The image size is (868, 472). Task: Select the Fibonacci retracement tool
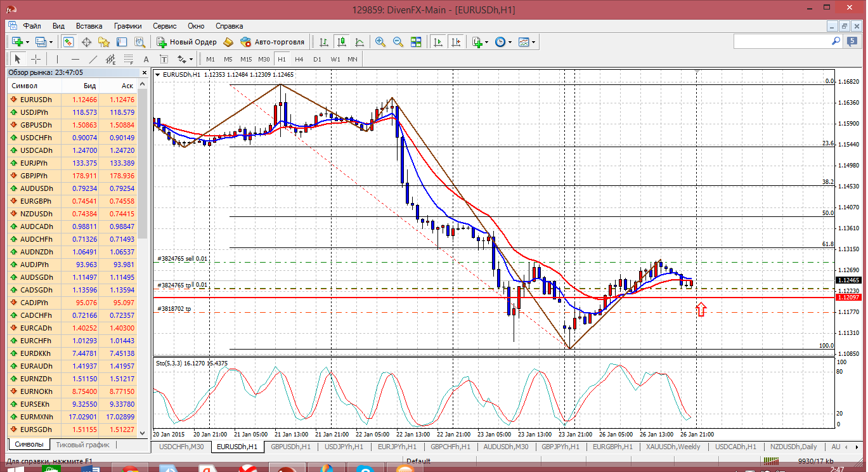(x=129, y=59)
